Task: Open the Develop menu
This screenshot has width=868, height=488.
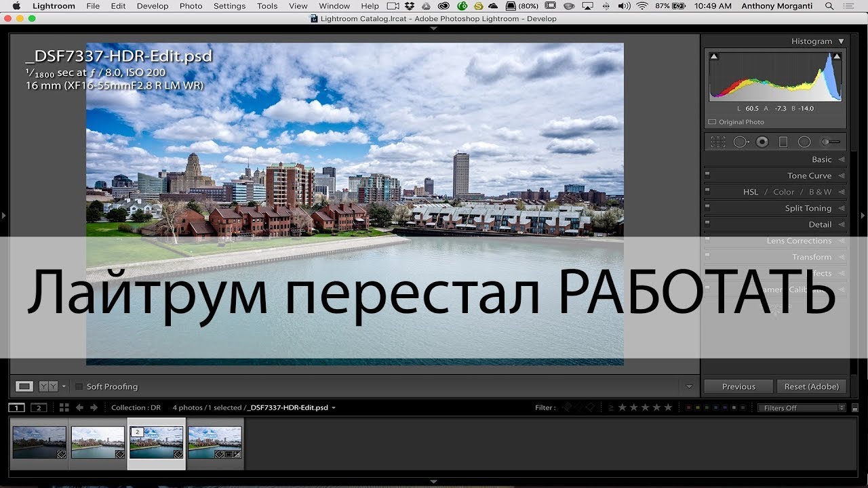Action: pyautogui.click(x=153, y=6)
